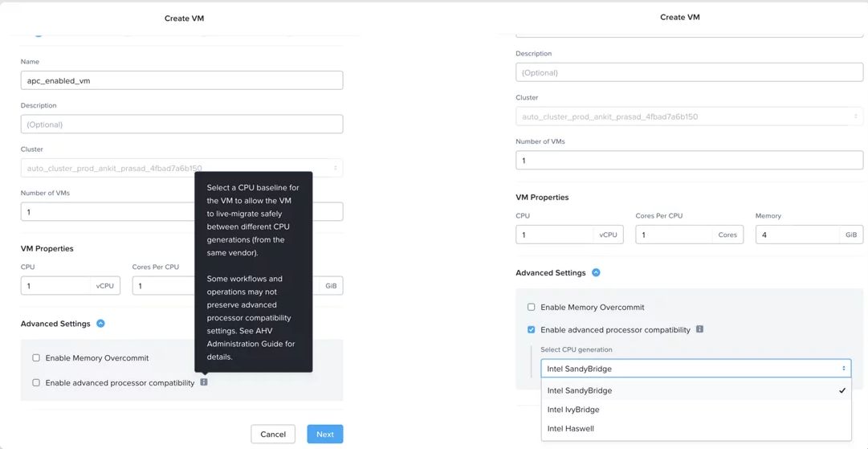Click info icon beside advanced processor compatibility, left window
The width and height of the screenshot is (868, 449).
pyautogui.click(x=204, y=382)
